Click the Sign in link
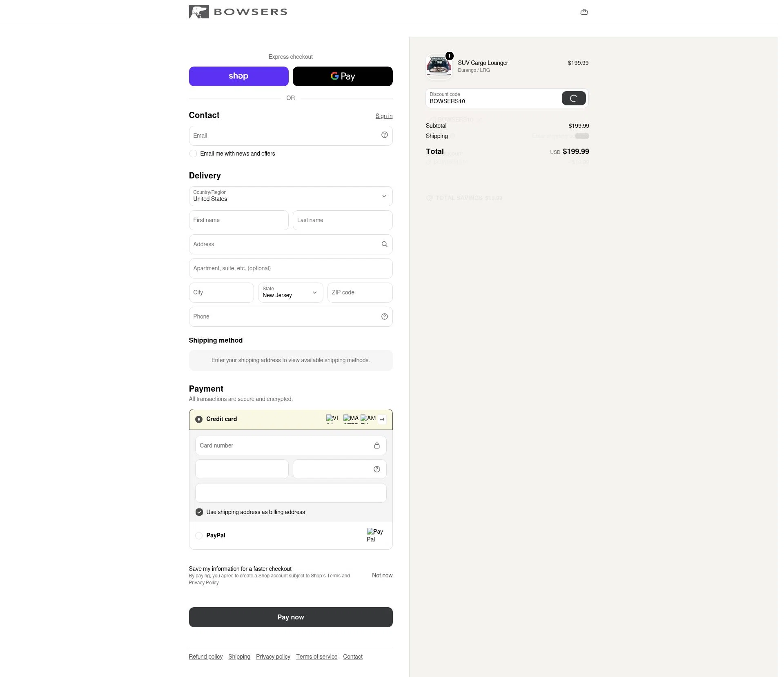Screen dimensions: 784x677 click(384, 116)
